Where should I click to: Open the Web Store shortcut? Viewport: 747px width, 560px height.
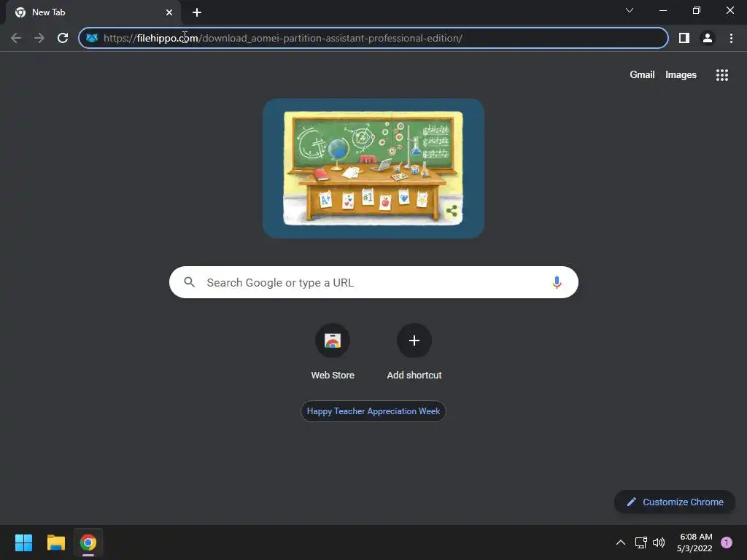pos(333,352)
